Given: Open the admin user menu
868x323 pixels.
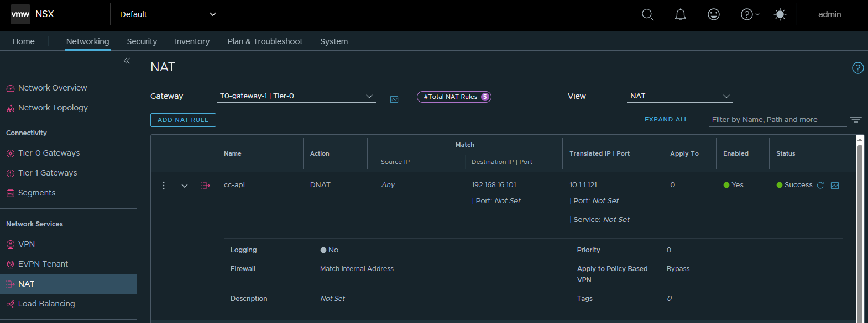Looking at the screenshot, I should pyautogui.click(x=829, y=14).
